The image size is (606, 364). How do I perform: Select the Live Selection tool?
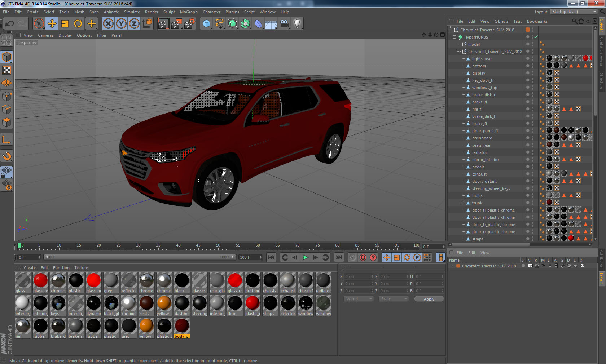39,24
